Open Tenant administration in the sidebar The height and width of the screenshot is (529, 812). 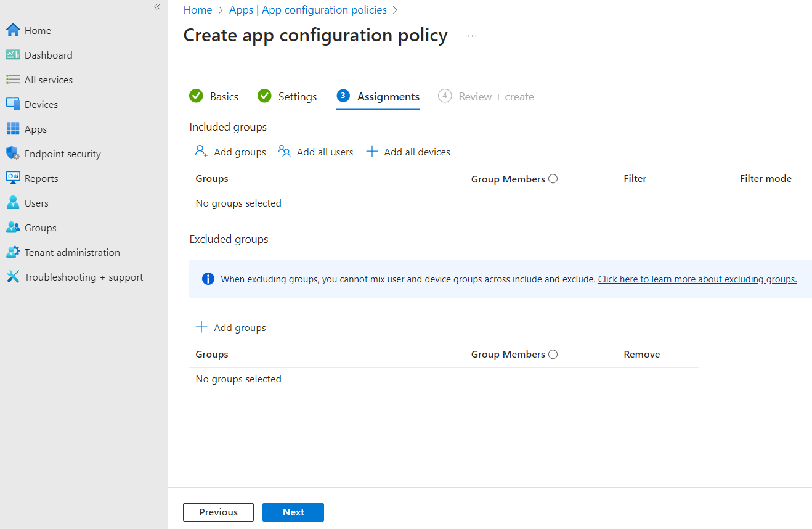[72, 252]
